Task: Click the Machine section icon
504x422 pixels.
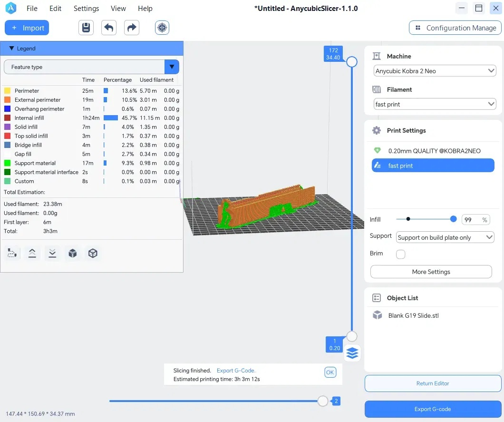Action: tap(377, 56)
